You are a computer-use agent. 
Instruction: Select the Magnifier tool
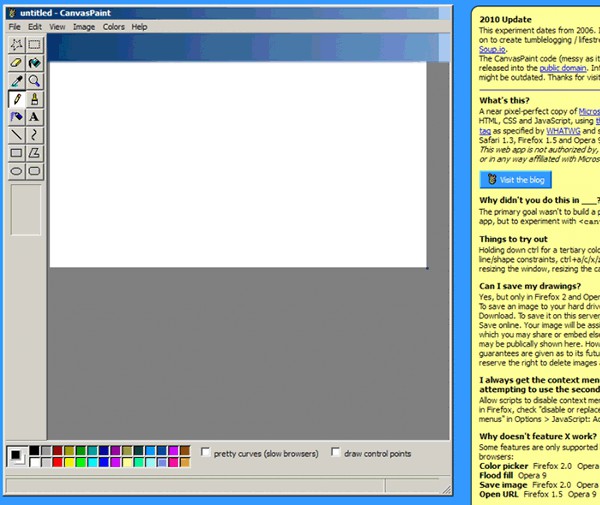point(34,81)
